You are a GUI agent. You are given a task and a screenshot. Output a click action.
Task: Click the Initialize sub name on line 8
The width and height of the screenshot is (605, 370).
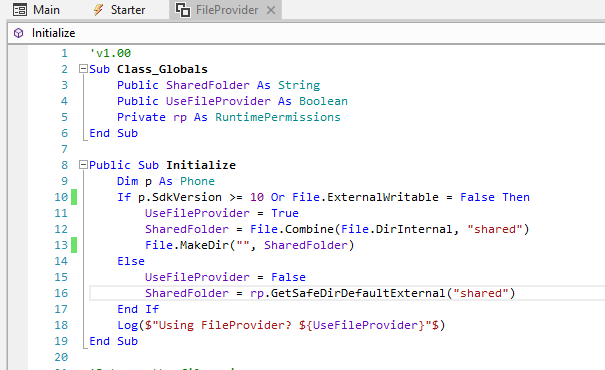coord(201,165)
